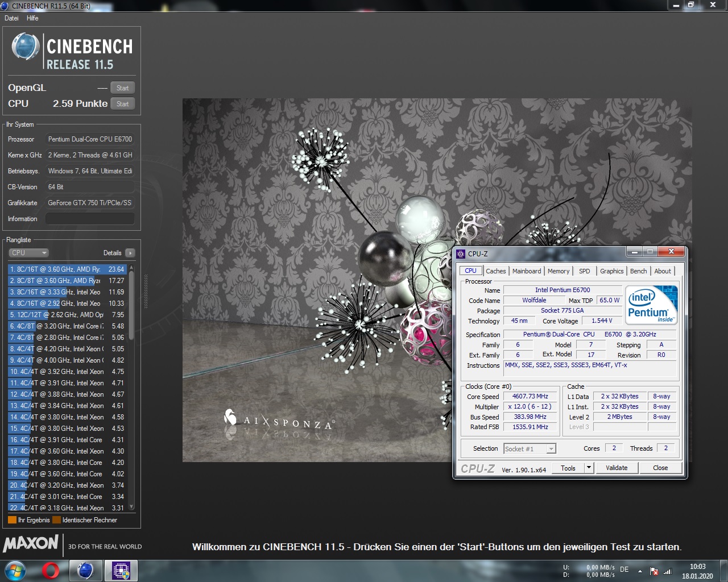Click the ranking list scrollbar thumb
Viewport: 728px width, 582px height.
pos(131,305)
